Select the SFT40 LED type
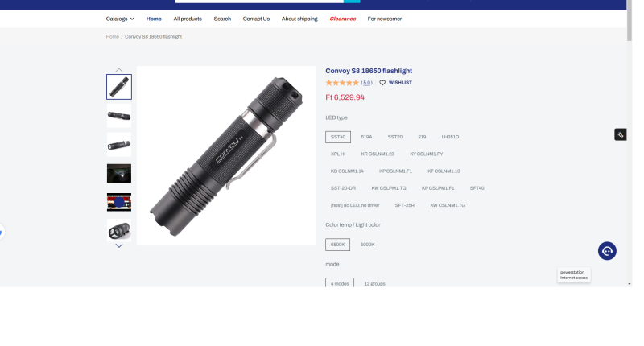The image size is (644, 346). pyautogui.click(x=477, y=188)
